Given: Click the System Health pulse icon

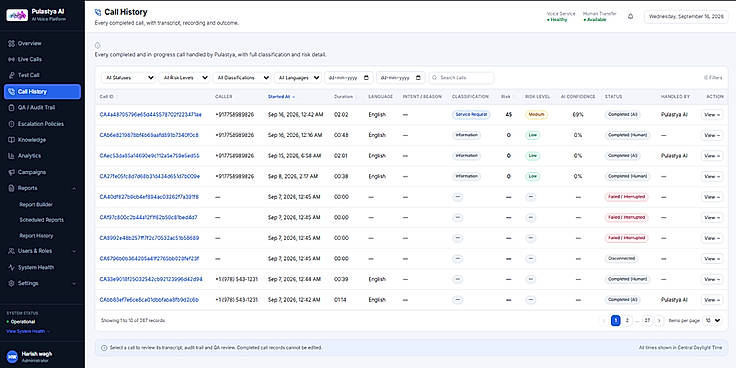Looking at the screenshot, I should click(x=12, y=268).
